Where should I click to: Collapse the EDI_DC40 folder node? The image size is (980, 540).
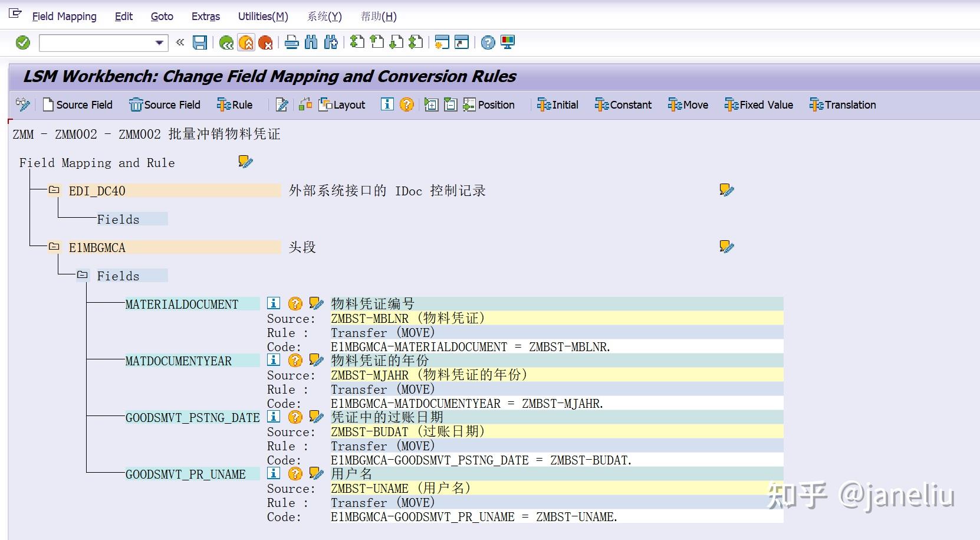tap(54, 190)
